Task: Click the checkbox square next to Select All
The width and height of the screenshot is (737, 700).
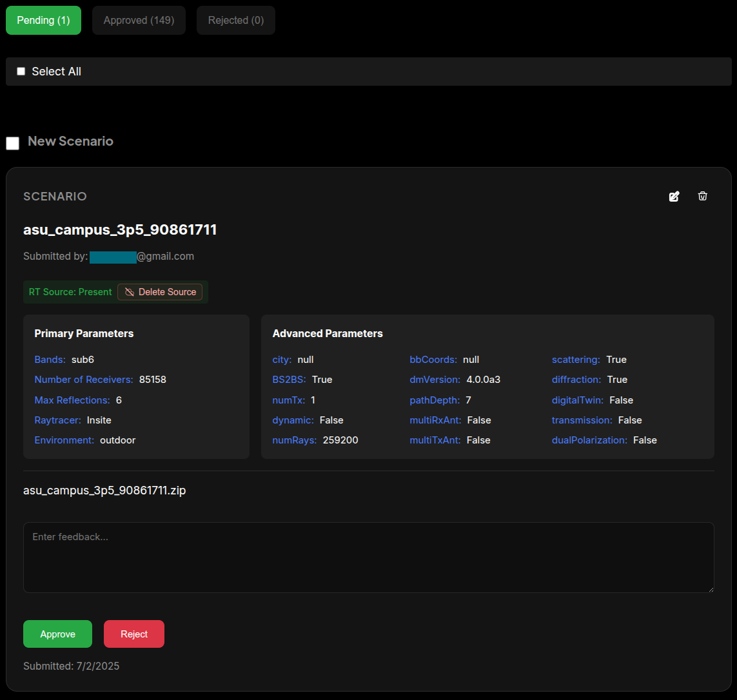Action: pos(21,71)
